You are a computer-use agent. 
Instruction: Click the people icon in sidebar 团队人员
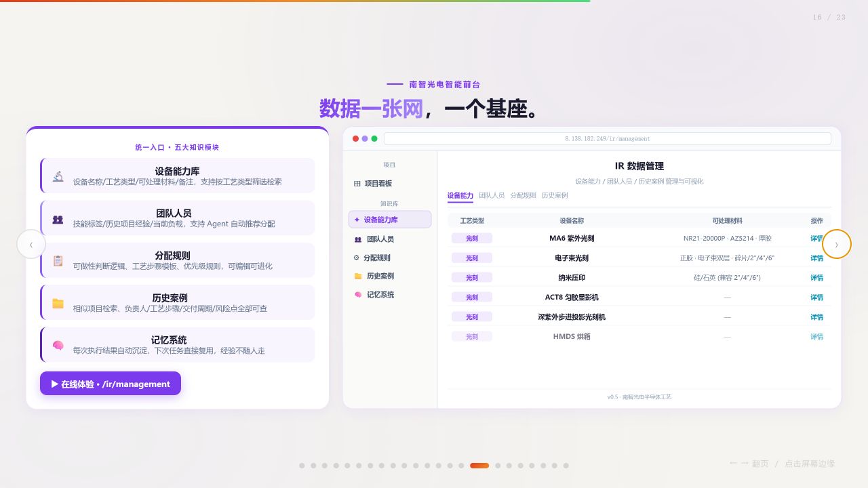358,239
